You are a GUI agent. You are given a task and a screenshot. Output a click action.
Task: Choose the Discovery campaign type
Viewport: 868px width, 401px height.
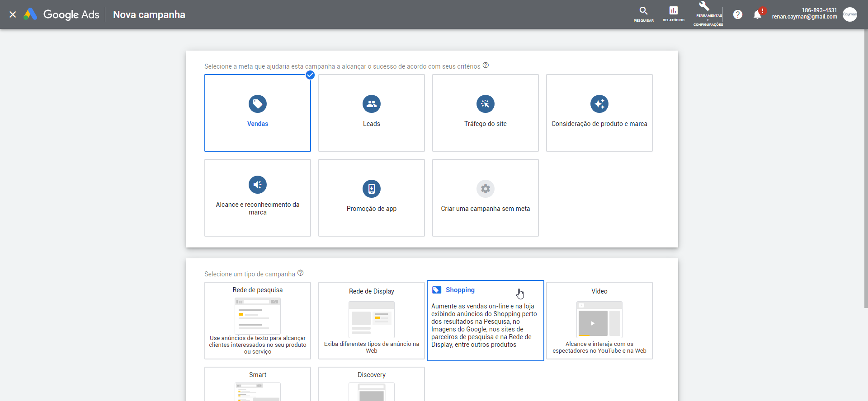(x=372, y=384)
